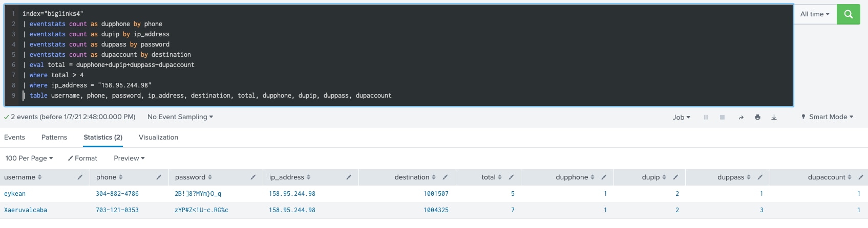Stop the search job

(722, 117)
